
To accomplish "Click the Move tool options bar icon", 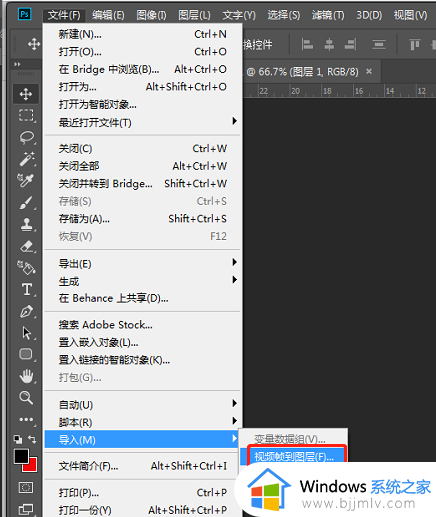I will [34, 44].
